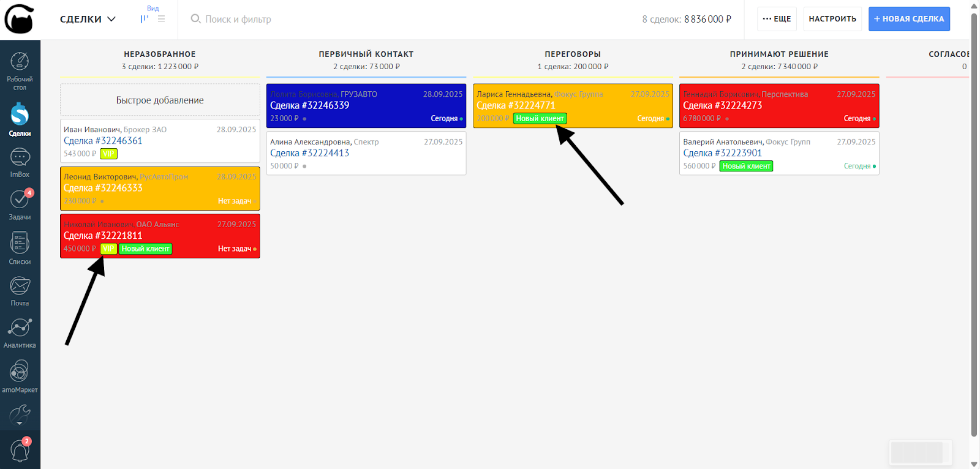Open the ЕЩЕ more options menu

[777, 19]
